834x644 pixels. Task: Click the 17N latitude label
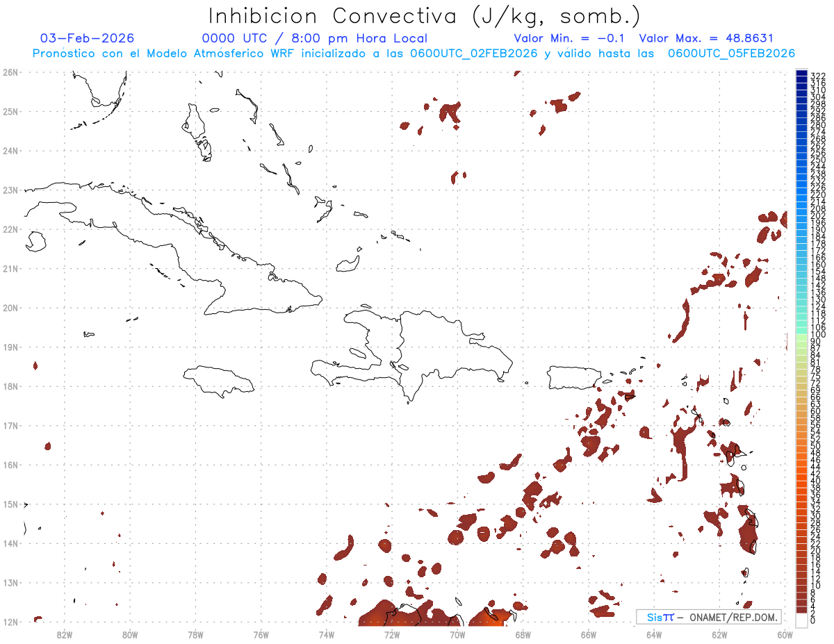[10, 425]
